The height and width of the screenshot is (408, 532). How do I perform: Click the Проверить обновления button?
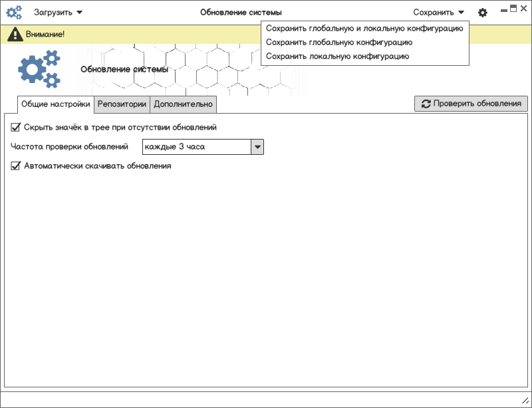pyautogui.click(x=471, y=104)
